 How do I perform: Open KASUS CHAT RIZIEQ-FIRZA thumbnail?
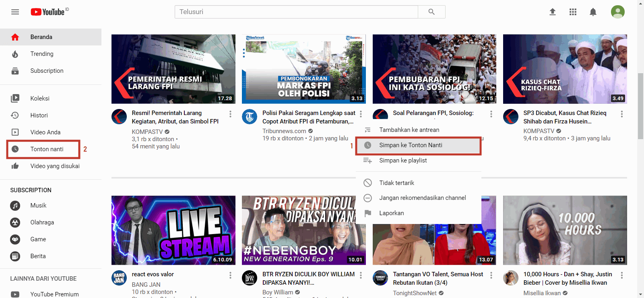point(565,69)
